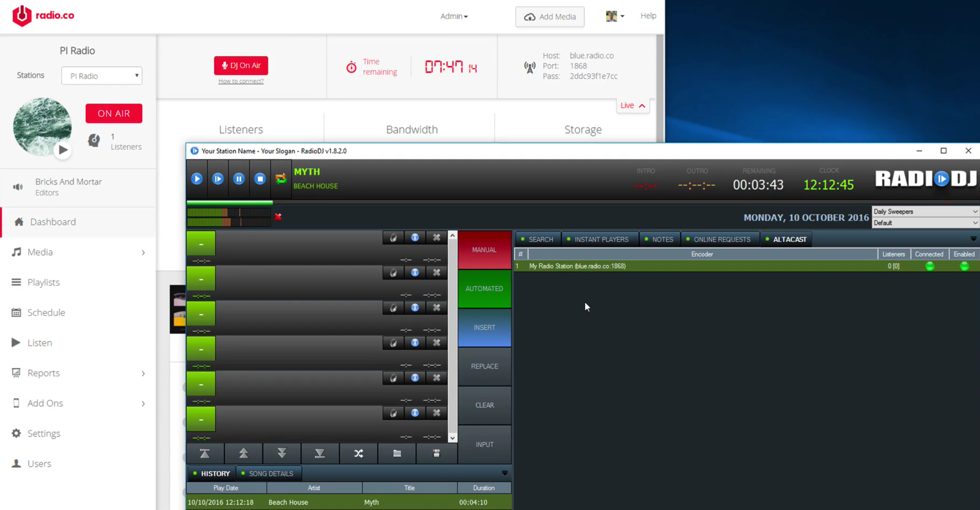Remove the sixth playlist slot item
Screen dimensions: 980x510
[437, 413]
